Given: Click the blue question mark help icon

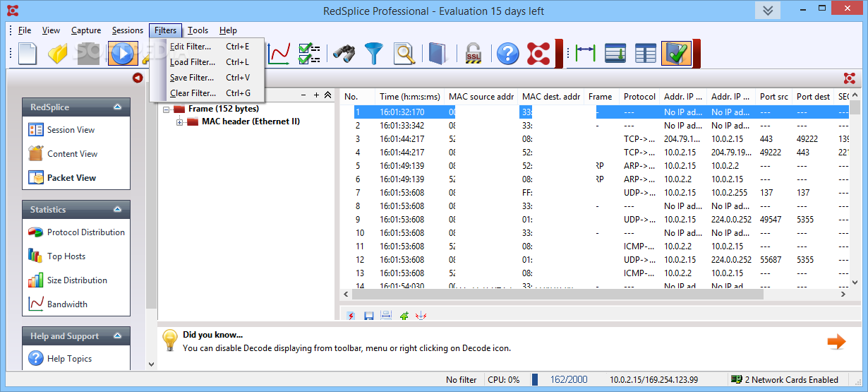Looking at the screenshot, I should 507,54.
